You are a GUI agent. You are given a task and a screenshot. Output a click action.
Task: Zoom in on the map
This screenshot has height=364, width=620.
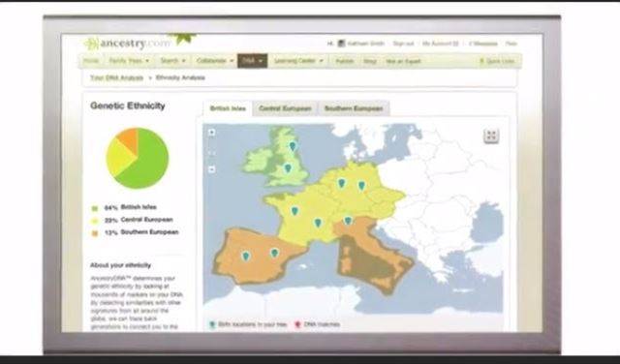212,133
